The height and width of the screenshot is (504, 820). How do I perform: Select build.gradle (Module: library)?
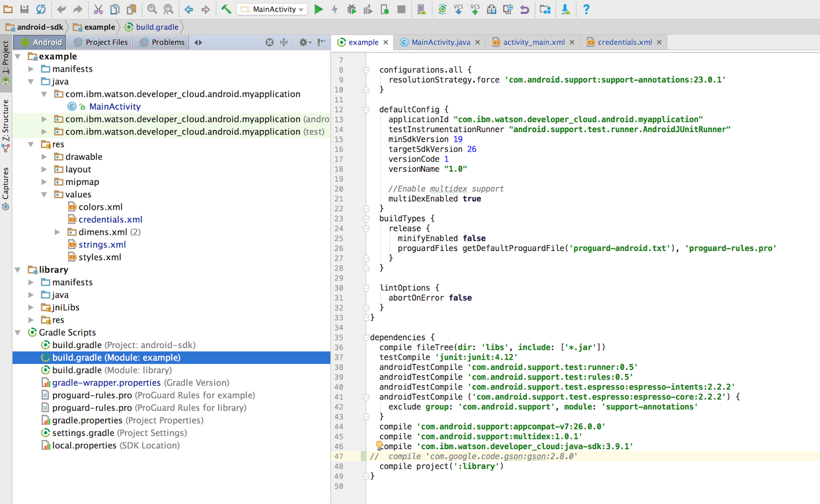point(112,370)
